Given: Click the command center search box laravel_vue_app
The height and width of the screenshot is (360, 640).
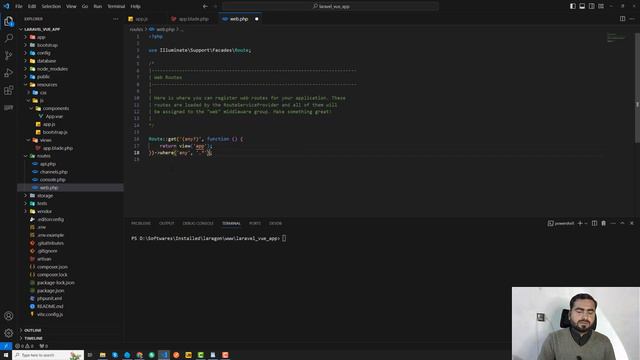Looking at the screenshot, I should point(331,6).
